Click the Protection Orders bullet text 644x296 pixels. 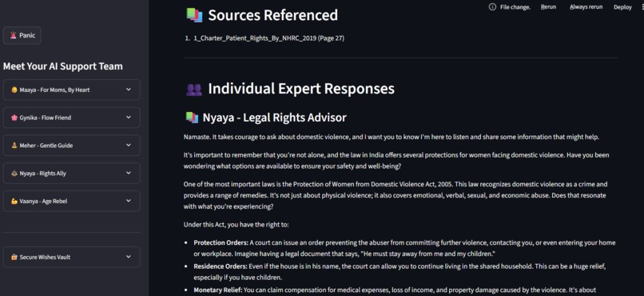[404, 247]
